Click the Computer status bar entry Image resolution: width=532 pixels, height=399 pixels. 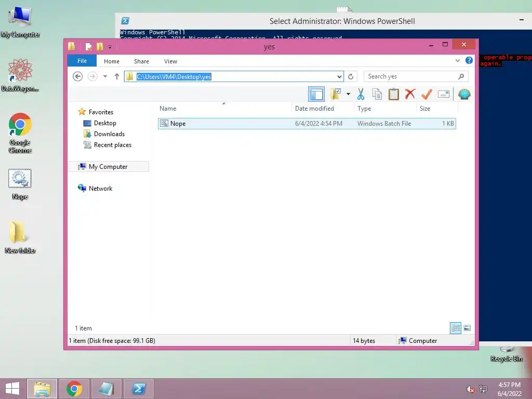[x=418, y=341]
